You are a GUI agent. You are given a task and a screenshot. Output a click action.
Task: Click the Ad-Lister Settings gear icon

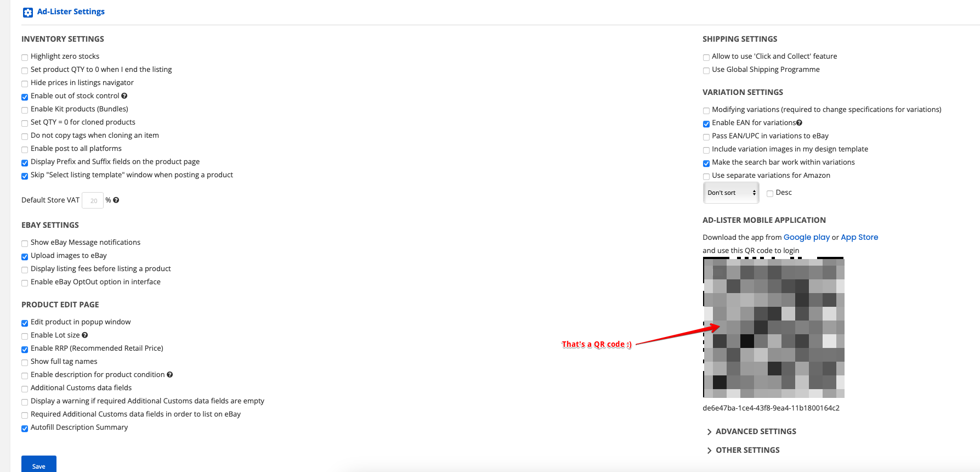pyautogui.click(x=28, y=12)
